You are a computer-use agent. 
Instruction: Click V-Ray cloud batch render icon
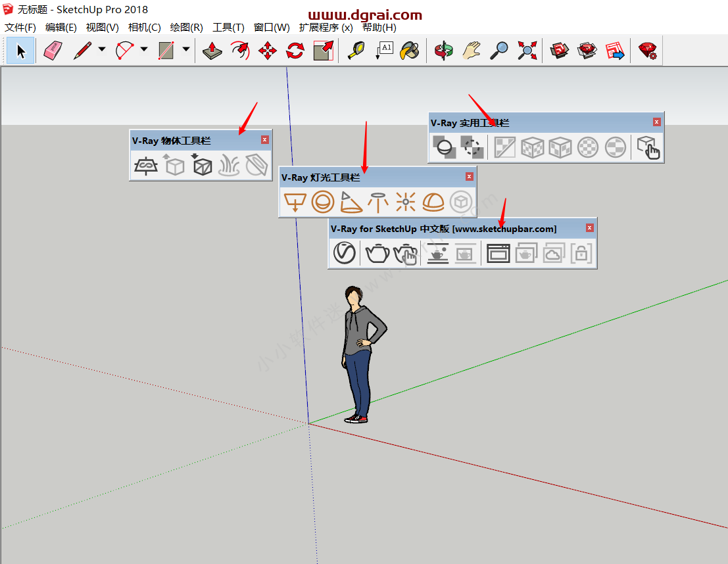pyautogui.click(x=554, y=253)
